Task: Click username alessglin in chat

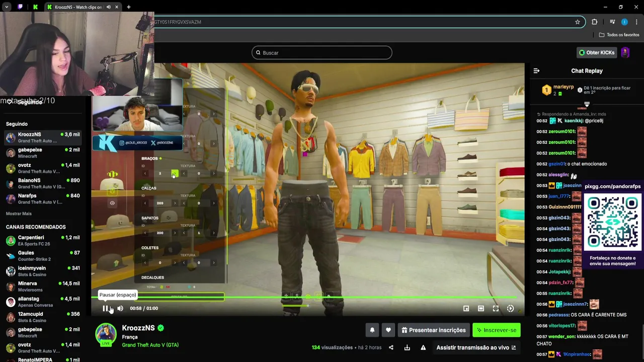Action: tap(558, 174)
